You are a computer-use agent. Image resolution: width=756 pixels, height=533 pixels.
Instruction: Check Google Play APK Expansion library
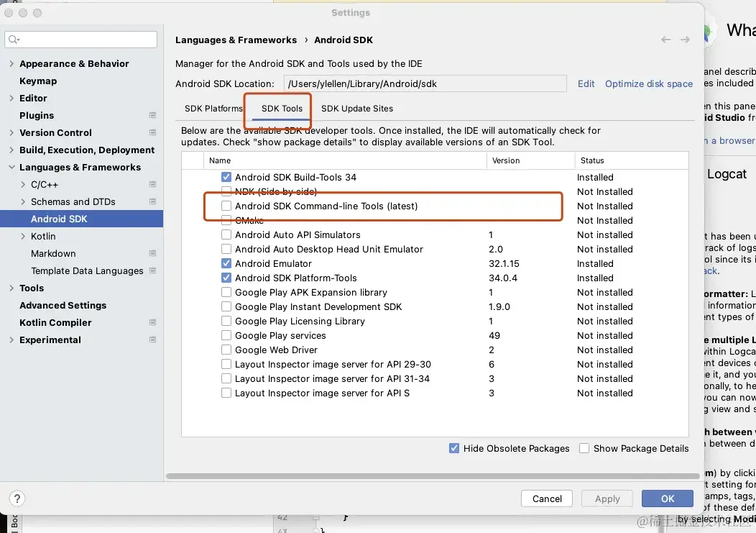coord(226,293)
